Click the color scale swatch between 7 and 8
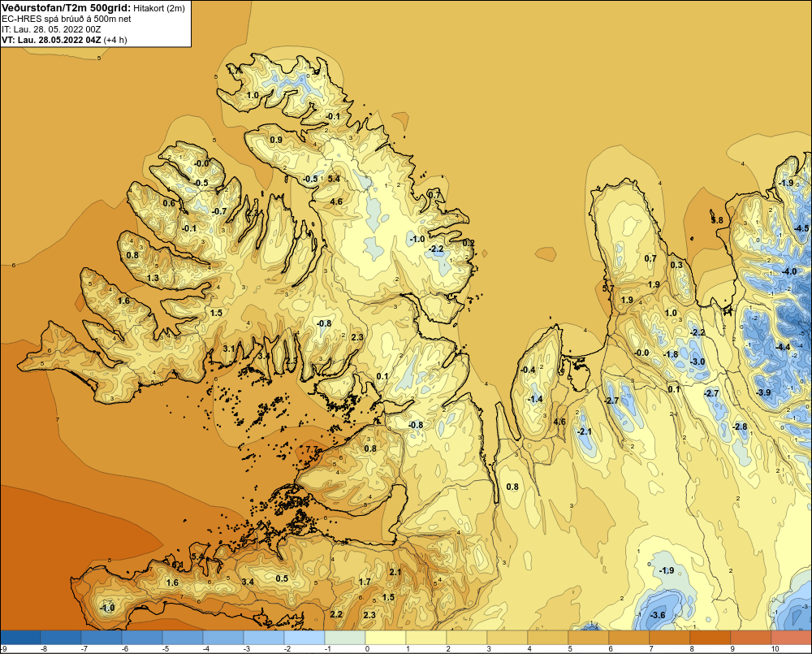The image size is (812, 654). tap(671, 637)
